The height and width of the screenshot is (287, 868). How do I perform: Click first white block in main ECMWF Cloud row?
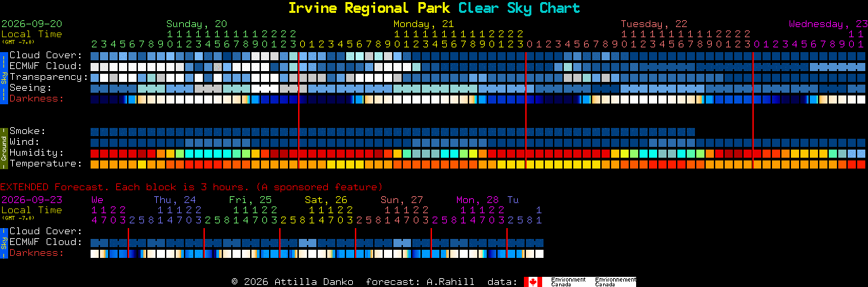point(95,67)
